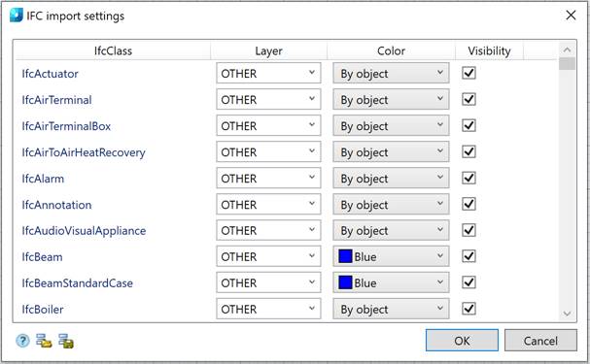
Task: Open the Layer dropdown for IfcBoiler
Action: pyautogui.click(x=268, y=309)
